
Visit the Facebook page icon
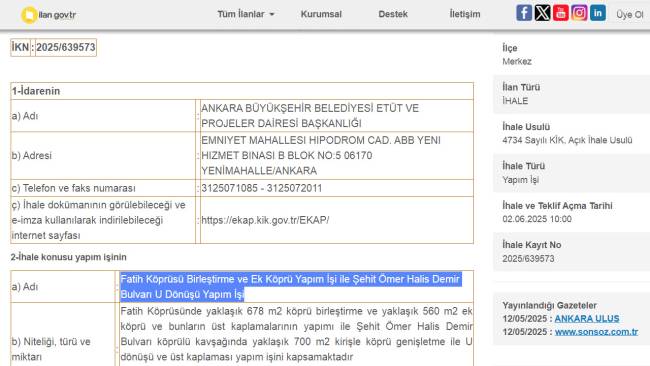click(524, 13)
